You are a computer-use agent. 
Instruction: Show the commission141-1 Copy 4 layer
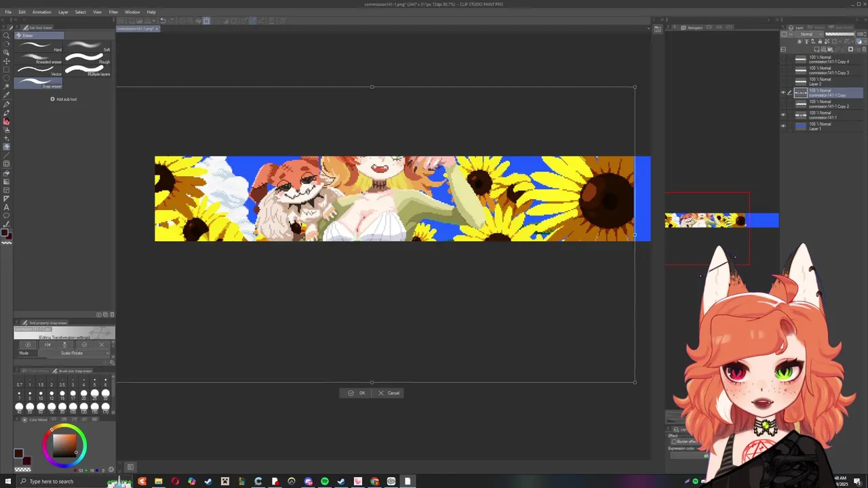click(783, 60)
